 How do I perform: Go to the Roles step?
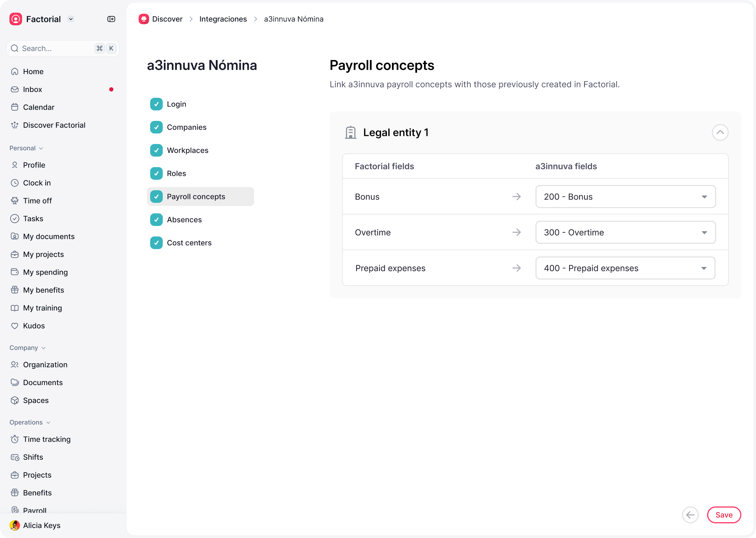[x=200, y=174]
